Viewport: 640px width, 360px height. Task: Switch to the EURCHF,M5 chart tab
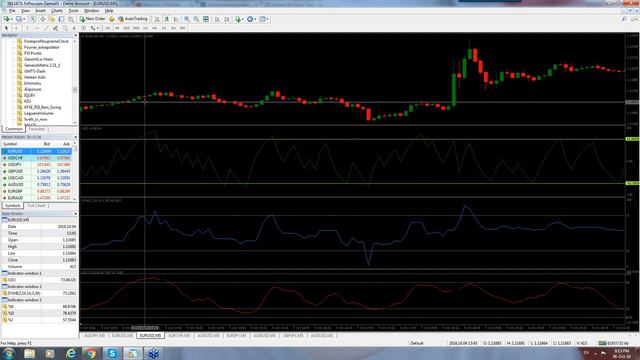179,336
